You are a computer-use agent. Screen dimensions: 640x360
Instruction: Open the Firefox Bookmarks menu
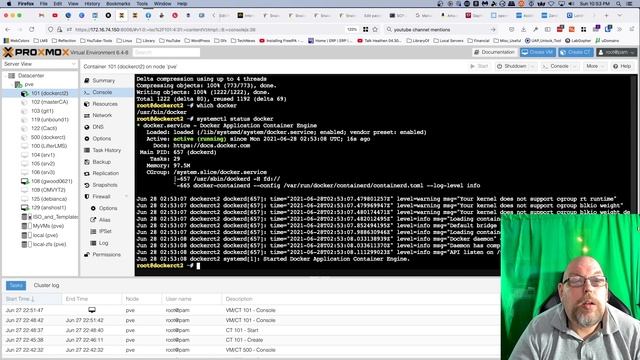[x=118, y=4]
